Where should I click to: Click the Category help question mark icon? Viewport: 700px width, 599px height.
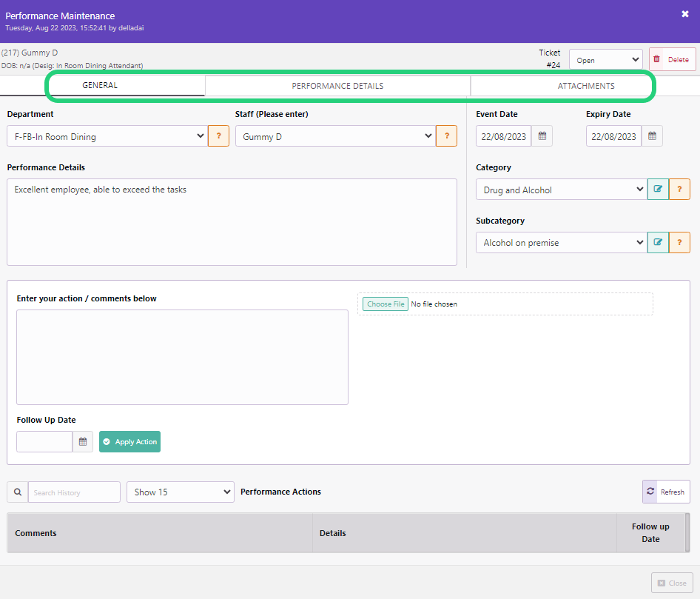click(x=679, y=189)
